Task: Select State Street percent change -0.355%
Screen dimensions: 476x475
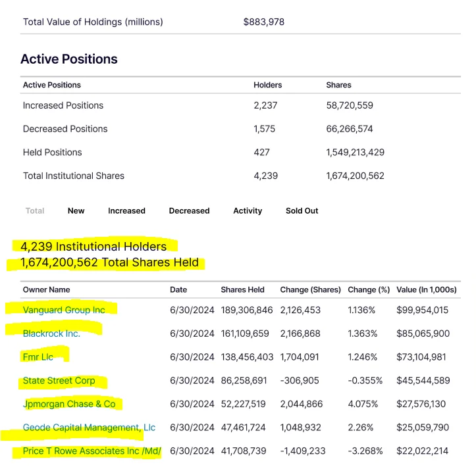Action: pyautogui.click(x=365, y=381)
